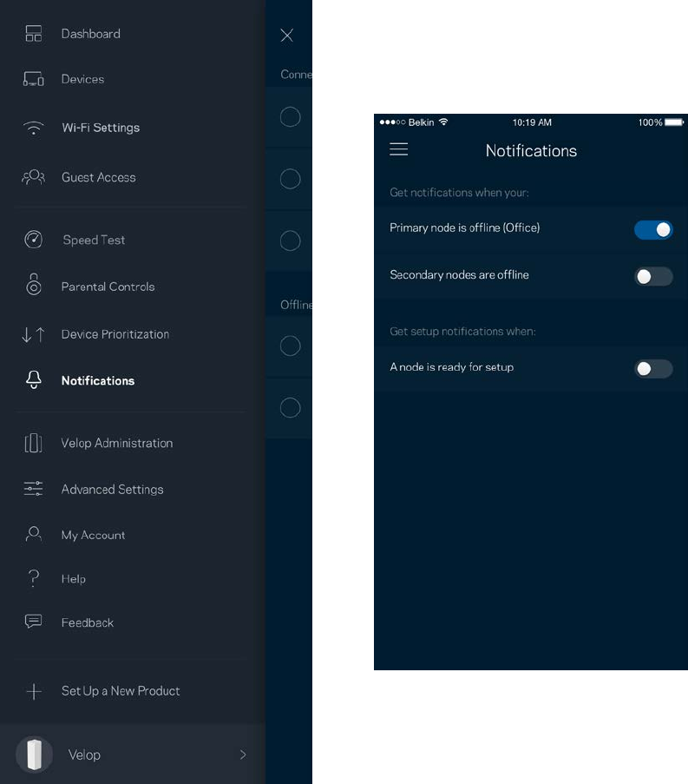Click the Help question mark icon
Screen dimensions: 688x784
point(34,578)
